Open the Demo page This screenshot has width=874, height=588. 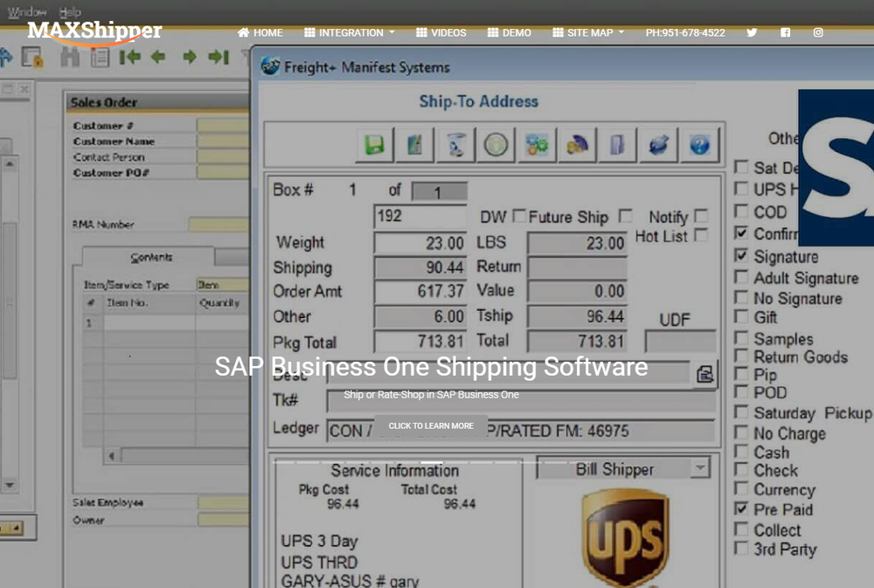(510, 33)
